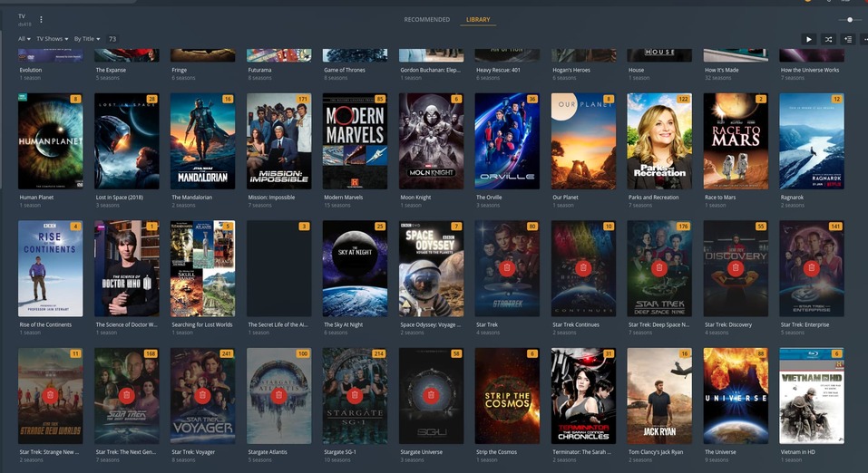Open the Our Planet poster

coord(583,141)
